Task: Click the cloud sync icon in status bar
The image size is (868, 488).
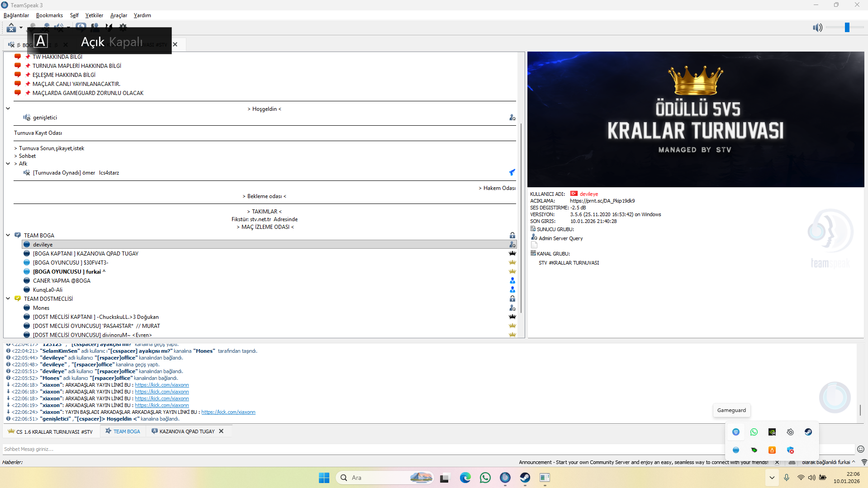Action: (x=792, y=462)
